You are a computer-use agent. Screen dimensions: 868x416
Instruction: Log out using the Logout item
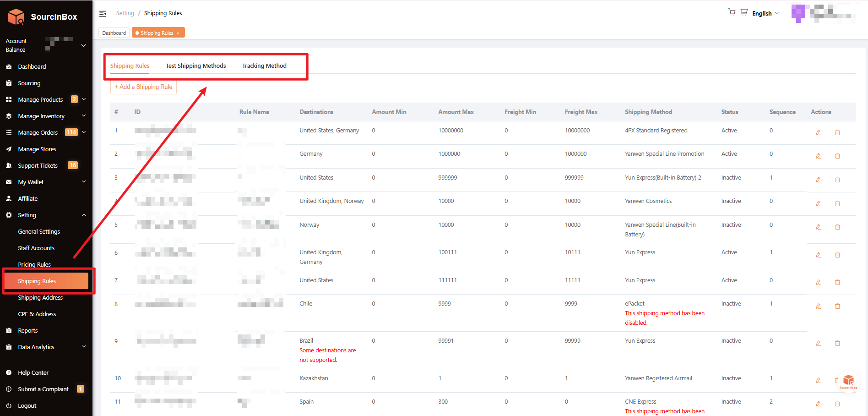coord(27,405)
